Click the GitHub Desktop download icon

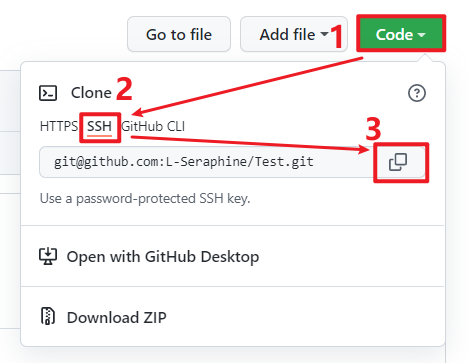[x=48, y=256]
